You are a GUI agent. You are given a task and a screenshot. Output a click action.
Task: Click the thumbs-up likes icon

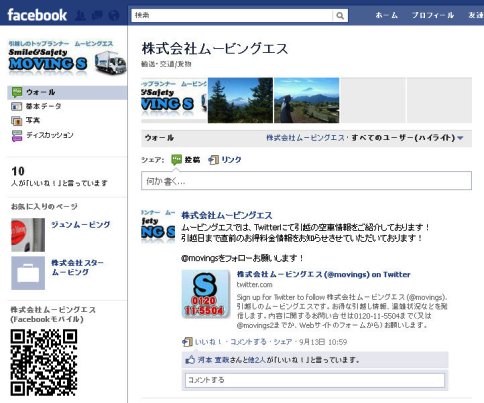pyautogui.click(x=190, y=360)
